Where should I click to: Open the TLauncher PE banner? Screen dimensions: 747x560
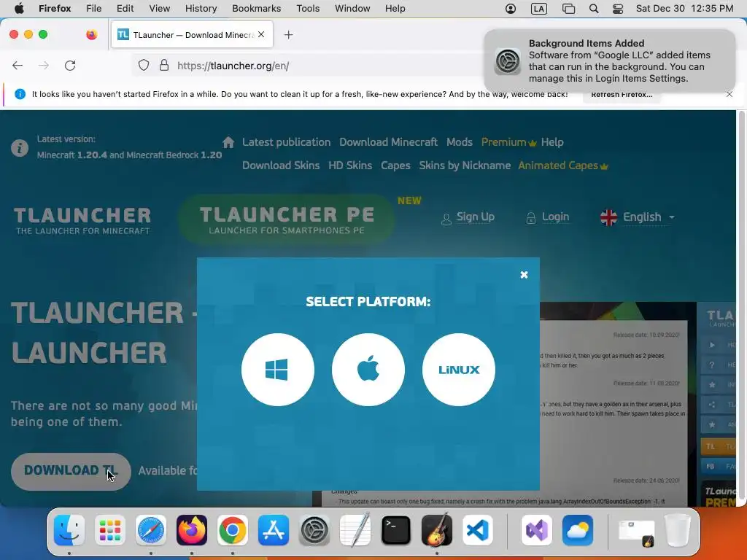(x=286, y=219)
